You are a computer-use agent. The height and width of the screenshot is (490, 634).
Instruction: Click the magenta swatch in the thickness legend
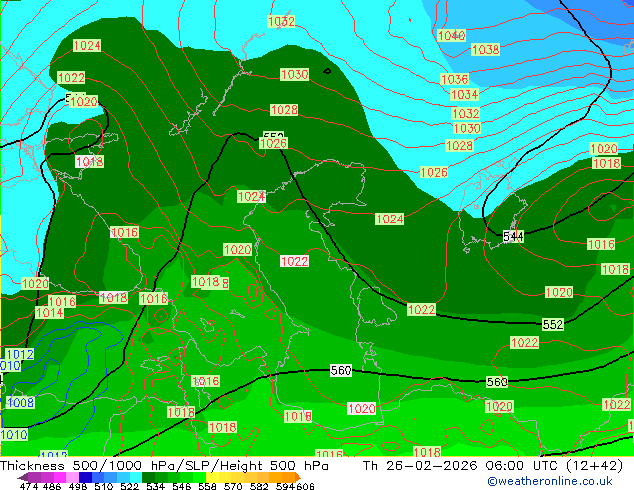tap(60, 477)
